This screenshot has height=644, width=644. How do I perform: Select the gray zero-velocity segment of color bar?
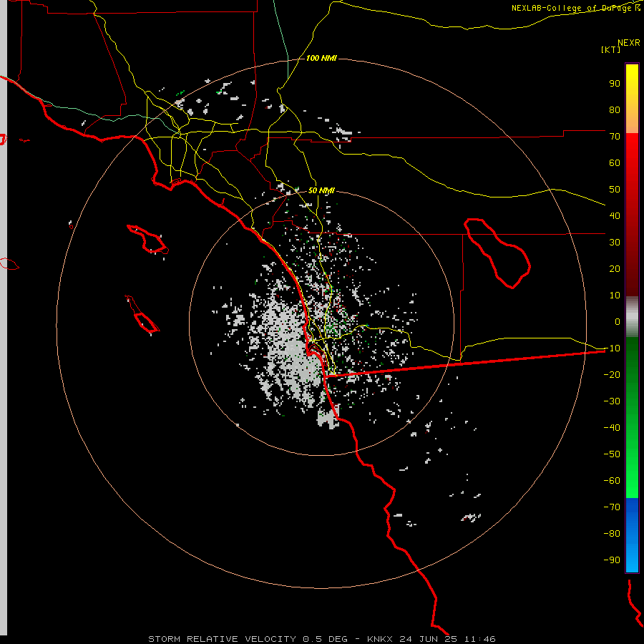(x=632, y=317)
